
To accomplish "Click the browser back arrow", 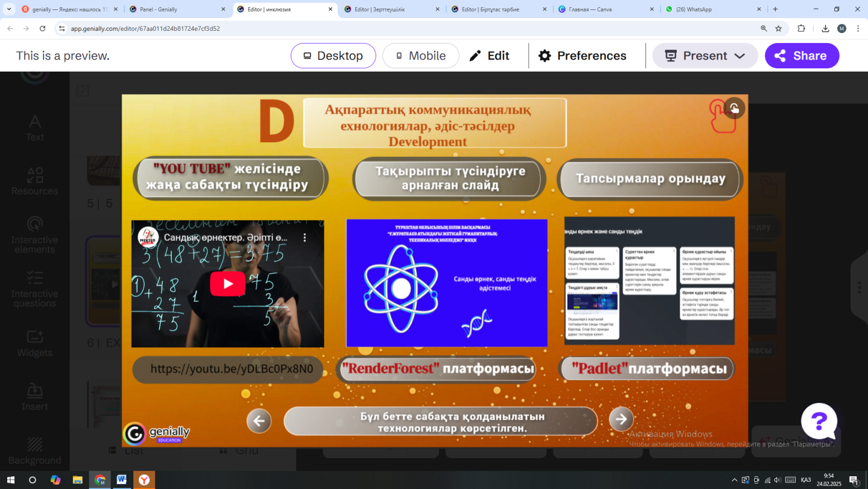I will pyautogui.click(x=10, y=29).
